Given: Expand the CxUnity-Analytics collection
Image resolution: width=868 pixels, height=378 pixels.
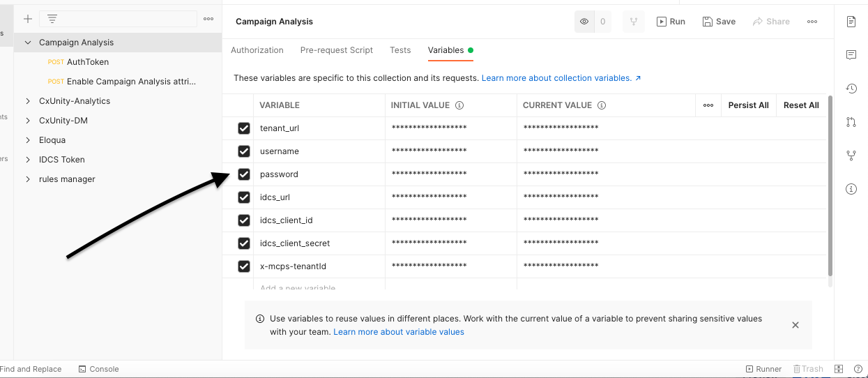Looking at the screenshot, I should (28, 101).
